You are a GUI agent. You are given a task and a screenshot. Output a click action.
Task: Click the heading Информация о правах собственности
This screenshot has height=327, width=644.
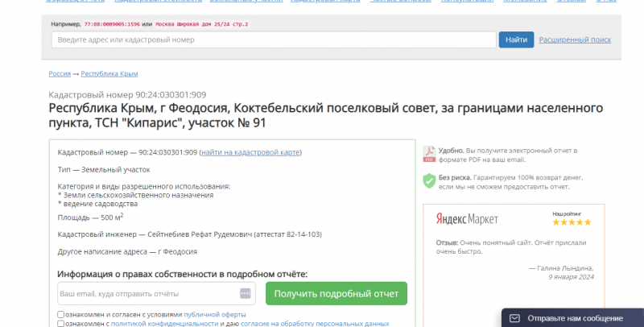click(x=183, y=274)
